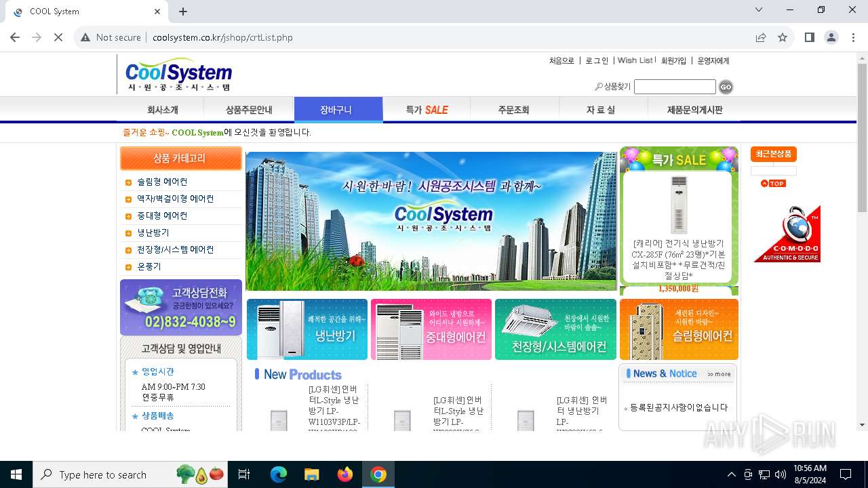Stop loading the page
The image size is (868, 488).
point(58,37)
